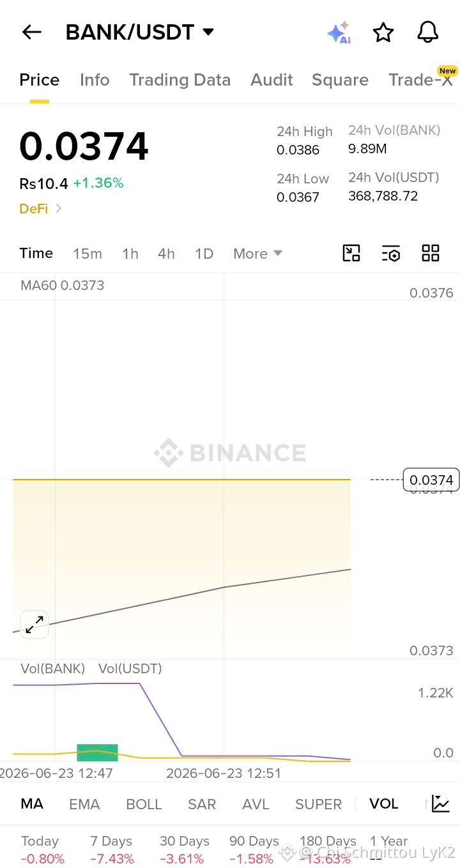Select the 15m timeframe

88,254
